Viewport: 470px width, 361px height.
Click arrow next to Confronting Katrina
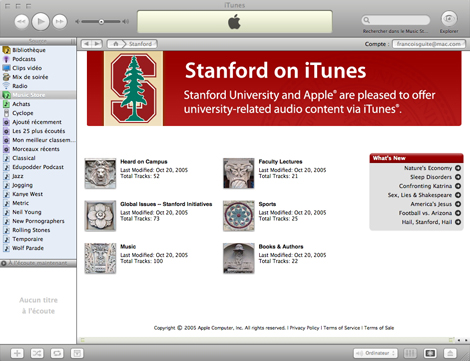[x=458, y=186]
